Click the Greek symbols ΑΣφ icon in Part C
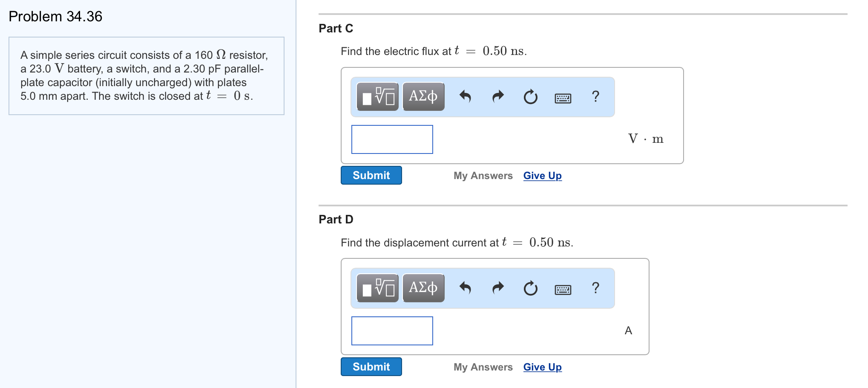 [x=423, y=97]
